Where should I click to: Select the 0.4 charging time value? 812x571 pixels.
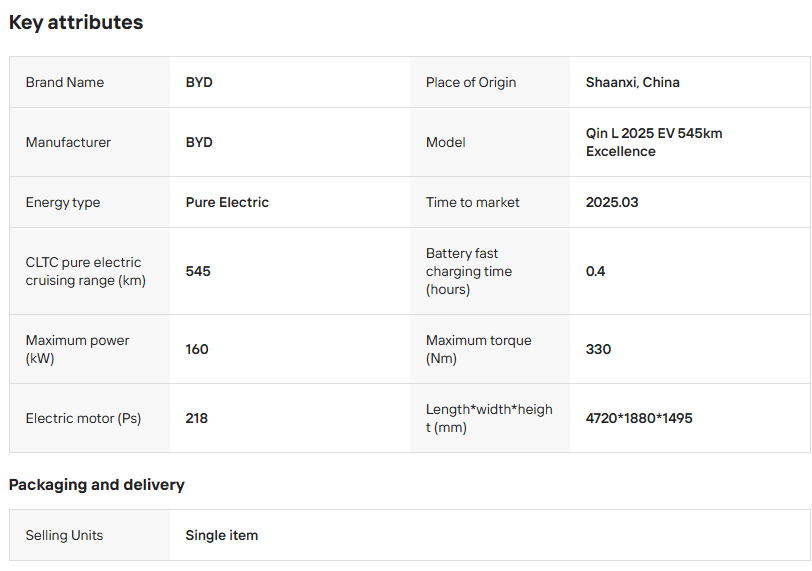pos(596,271)
